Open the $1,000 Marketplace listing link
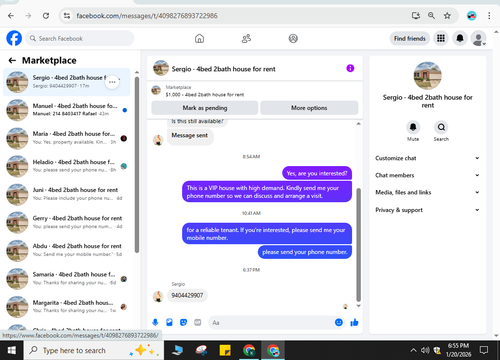Screen dimensions: 500x360 pos(205,95)
